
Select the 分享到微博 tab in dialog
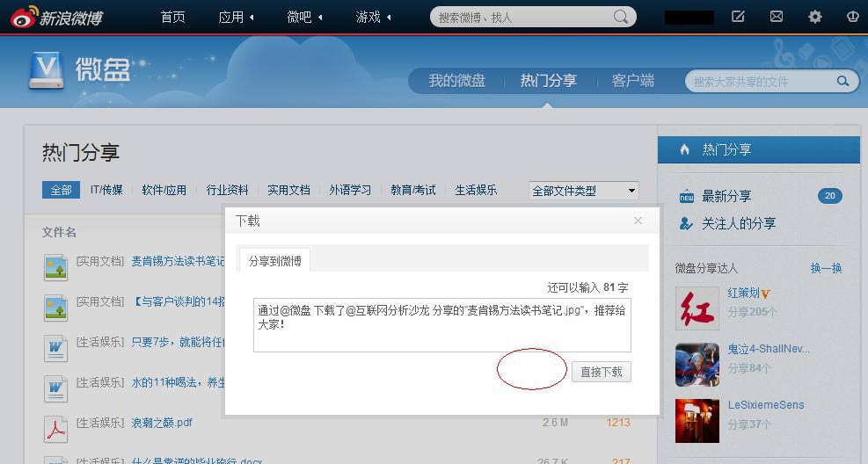[x=274, y=260]
